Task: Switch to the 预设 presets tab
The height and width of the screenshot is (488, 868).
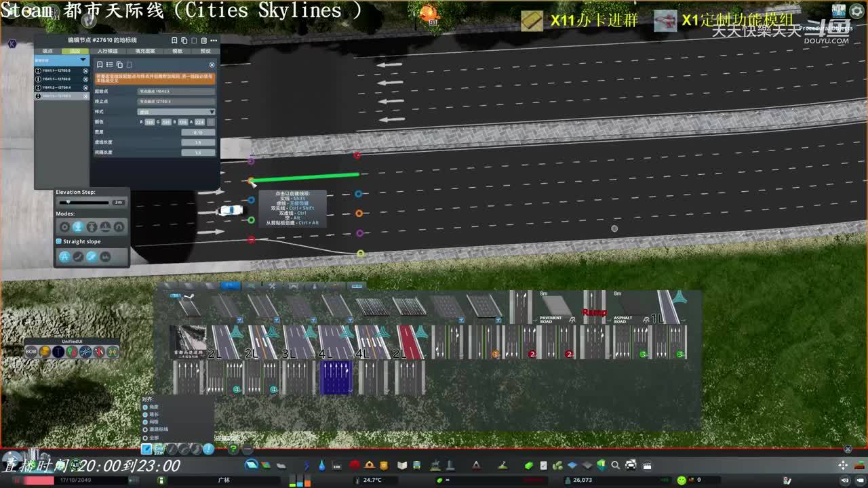Action: 205,51
